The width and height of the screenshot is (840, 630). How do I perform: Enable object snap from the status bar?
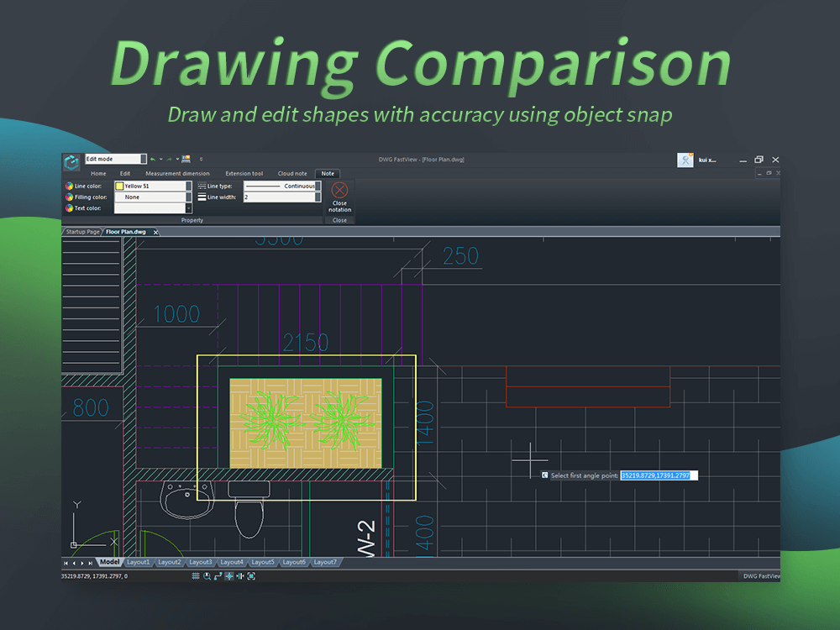230,576
